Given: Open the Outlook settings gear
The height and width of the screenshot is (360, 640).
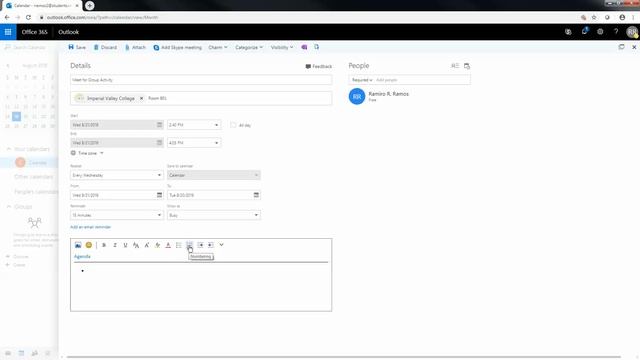Looking at the screenshot, I should click(600, 32).
